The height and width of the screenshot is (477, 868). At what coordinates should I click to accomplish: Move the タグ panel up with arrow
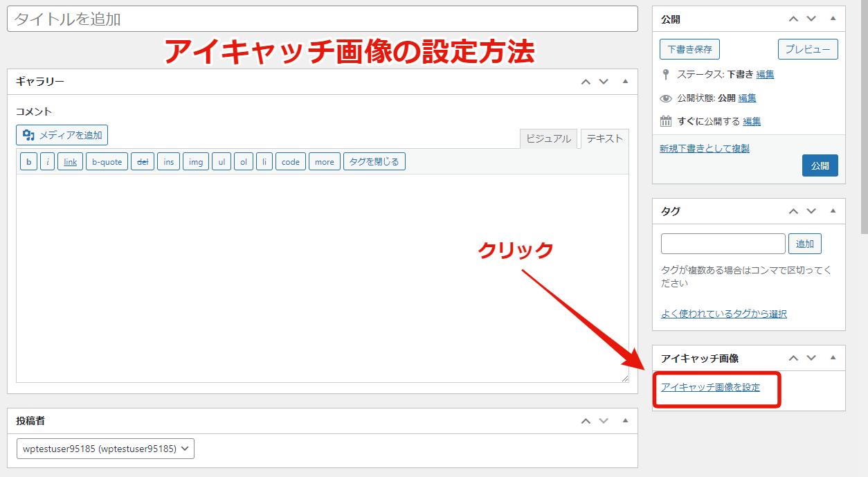793,211
